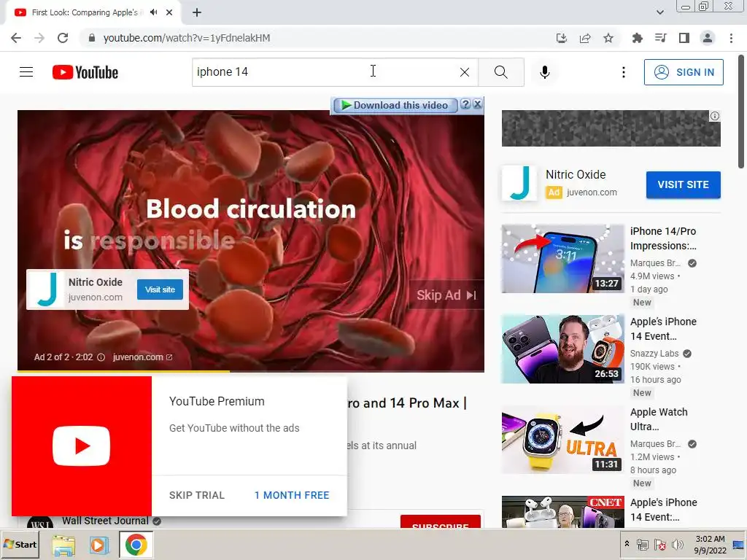Click the magnifier search button
This screenshot has width=747, height=560.
[500, 72]
